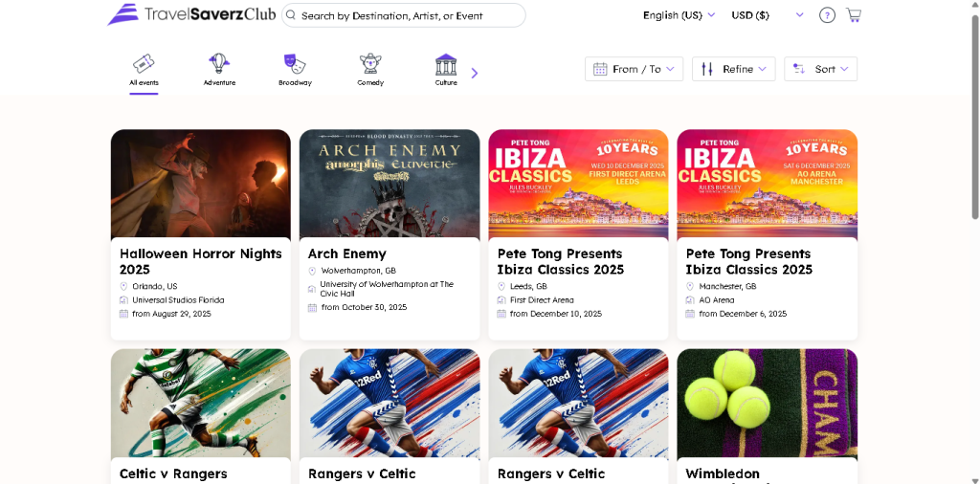Click the sort arrows icon in Sort
The image size is (980, 484).
click(799, 69)
